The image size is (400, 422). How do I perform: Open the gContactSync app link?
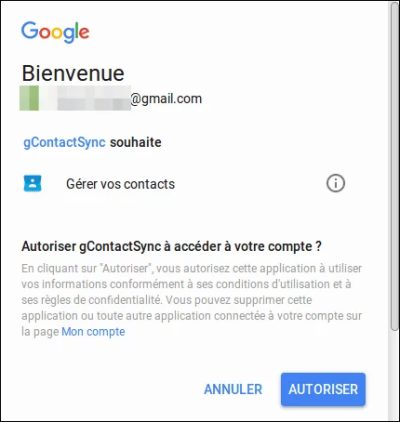[x=64, y=142]
